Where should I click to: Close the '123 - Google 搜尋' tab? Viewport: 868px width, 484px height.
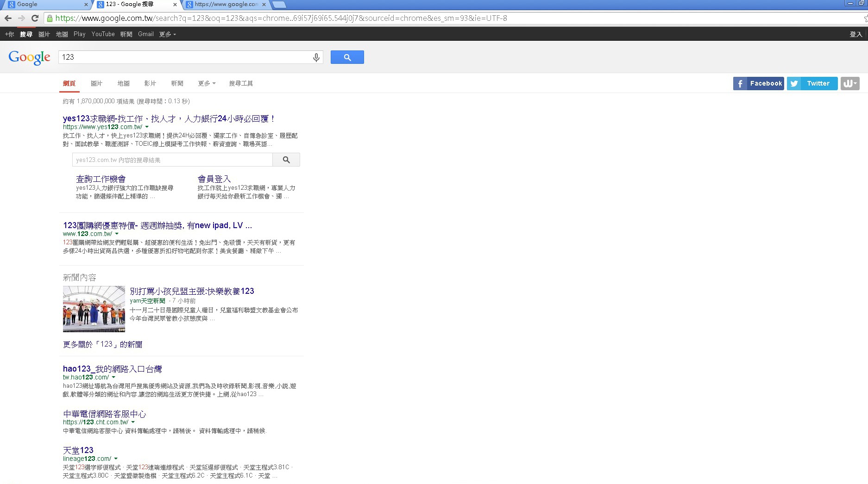pos(175,5)
